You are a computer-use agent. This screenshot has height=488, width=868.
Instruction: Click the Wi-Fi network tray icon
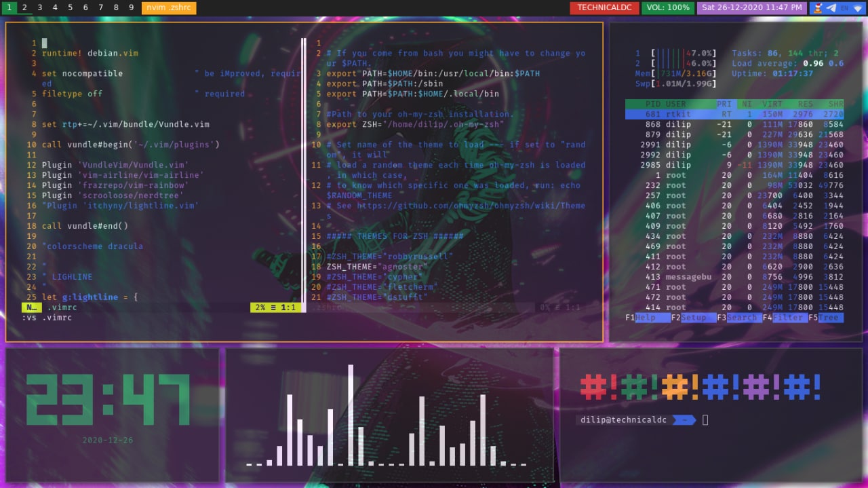tap(858, 8)
